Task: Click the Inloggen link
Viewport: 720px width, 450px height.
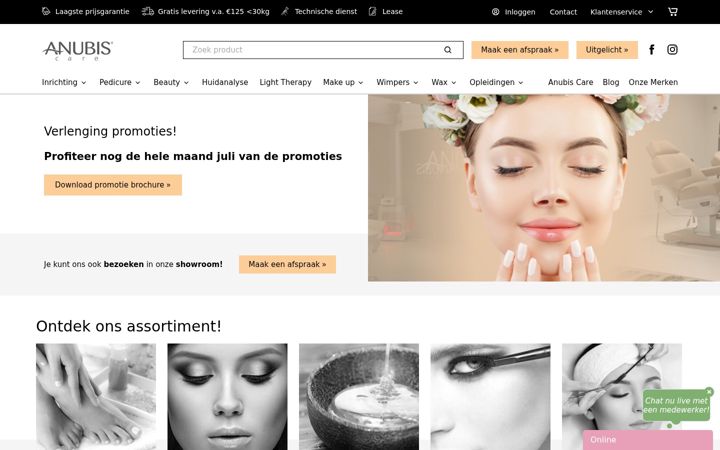Action: tap(520, 12)
